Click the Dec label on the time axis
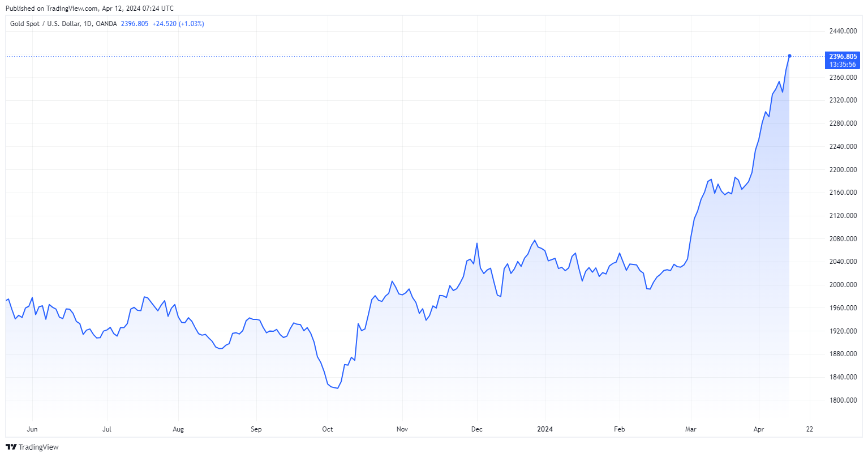 (x=477, y=429)
